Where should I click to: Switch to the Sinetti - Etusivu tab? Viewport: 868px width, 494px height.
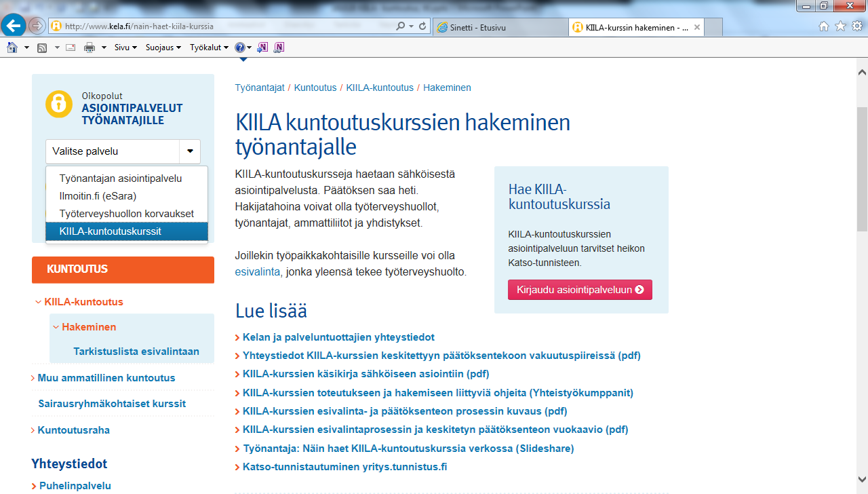click(x=500, y=27)
